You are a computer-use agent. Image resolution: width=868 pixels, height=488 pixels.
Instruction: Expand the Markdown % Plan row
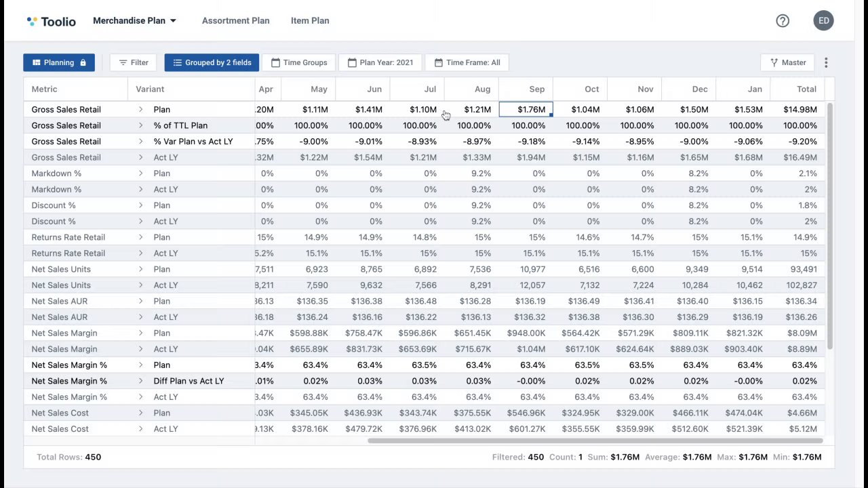pyautogui.click(x=141, y=174)
